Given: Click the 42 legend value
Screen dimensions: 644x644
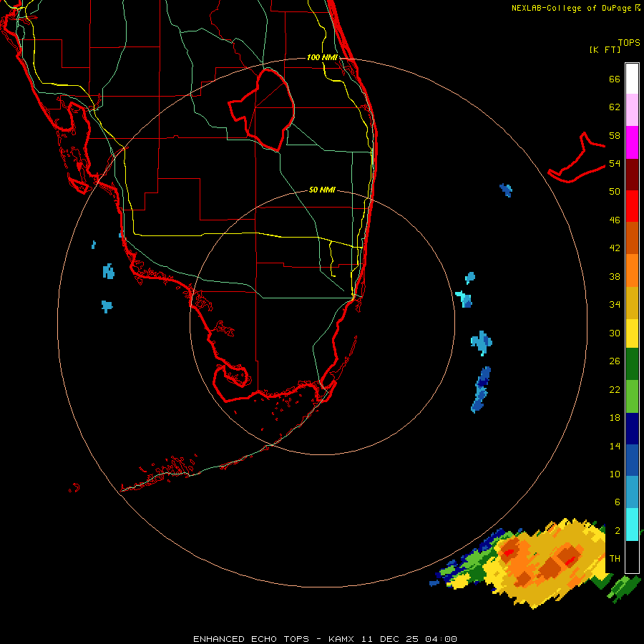Looking at the screenshot, I should click(x=615, y=248).
